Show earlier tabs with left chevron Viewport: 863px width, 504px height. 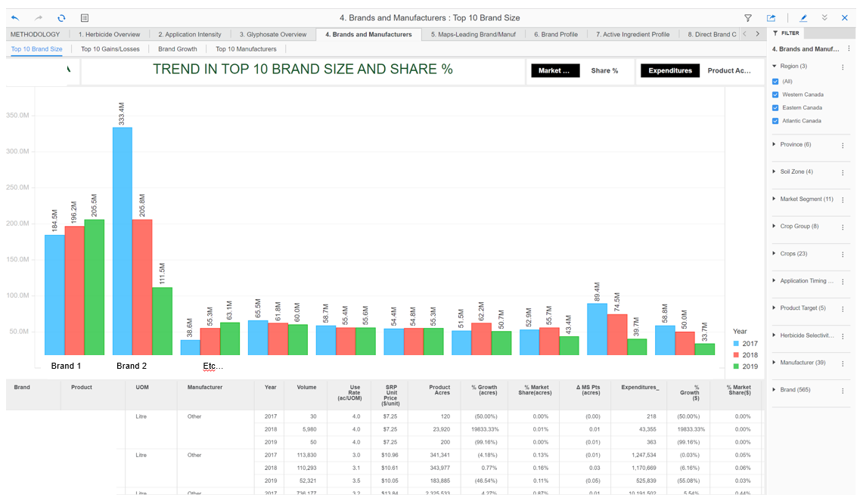[745, 34]
